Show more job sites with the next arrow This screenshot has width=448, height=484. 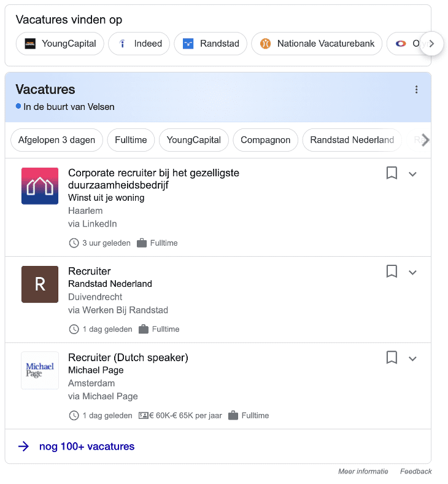point(431,44)
